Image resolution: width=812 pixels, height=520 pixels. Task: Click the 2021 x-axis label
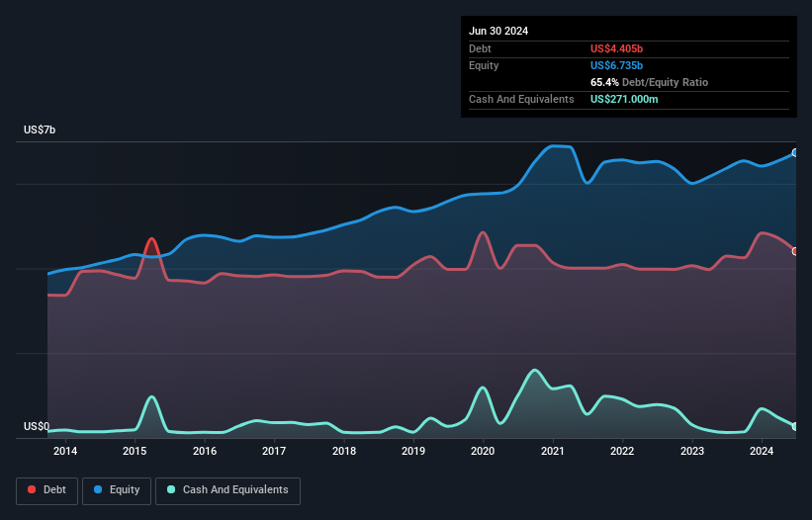(x=553, y=451)
